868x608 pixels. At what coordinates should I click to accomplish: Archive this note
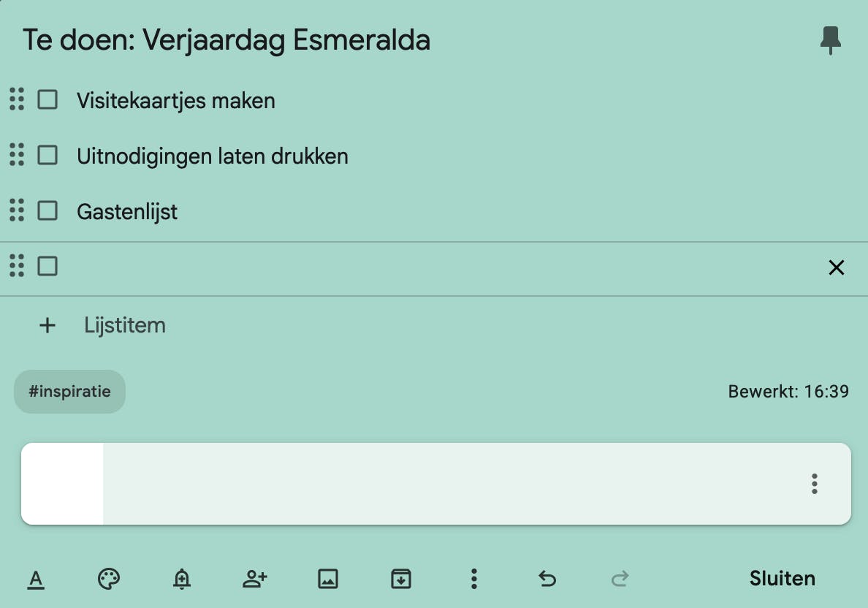(400, 579)
